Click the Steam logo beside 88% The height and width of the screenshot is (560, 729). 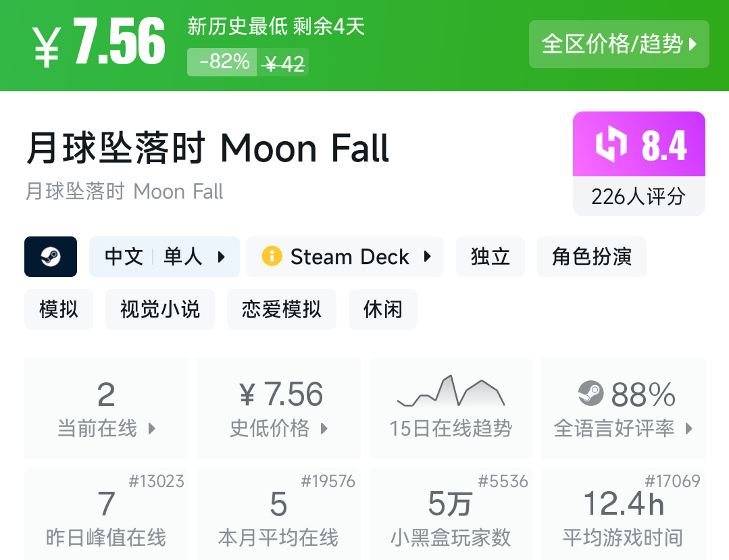point(591,394)
